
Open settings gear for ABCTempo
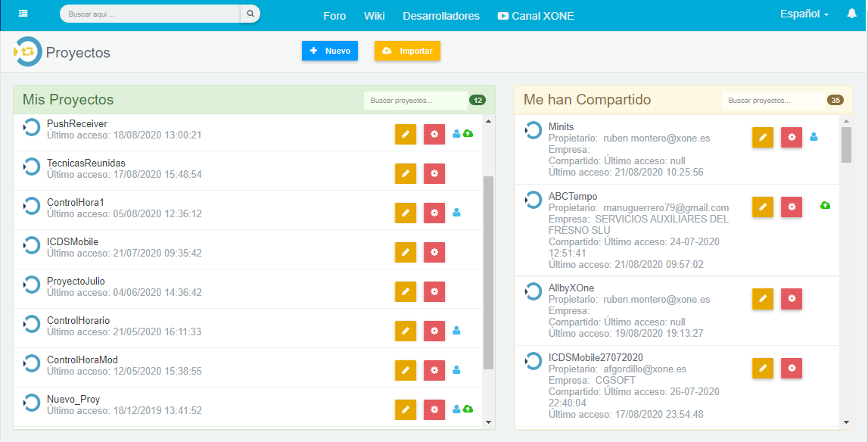pos(792,207)
